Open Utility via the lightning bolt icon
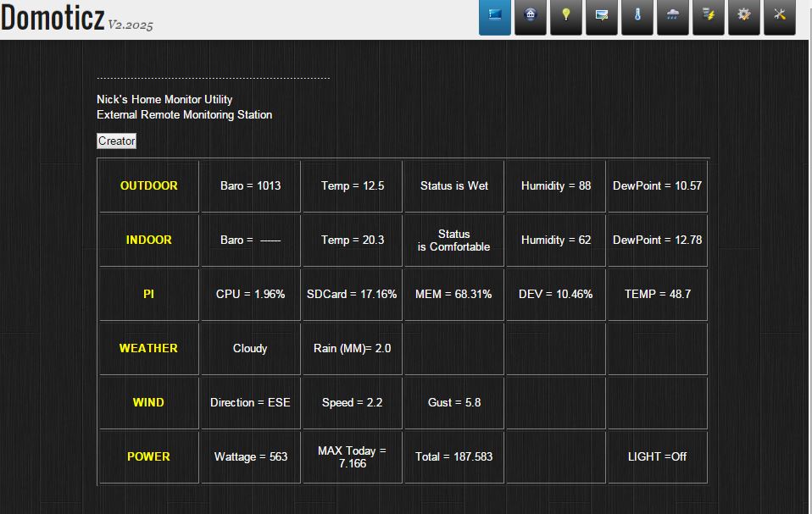The image size is (812, 514). (709, 17)
